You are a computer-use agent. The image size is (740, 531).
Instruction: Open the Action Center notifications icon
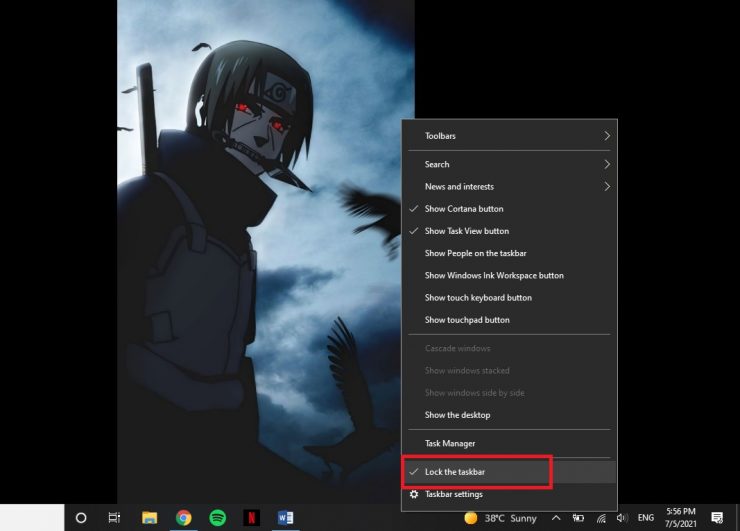tap(717, 518)
